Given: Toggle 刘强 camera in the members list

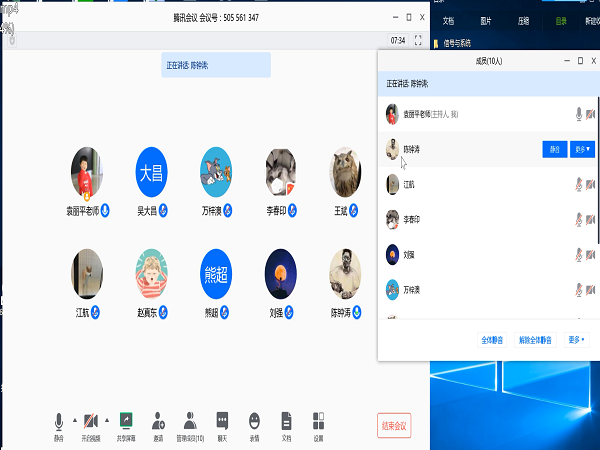Looking at the screenshot, I should click(x=590, y=255).
